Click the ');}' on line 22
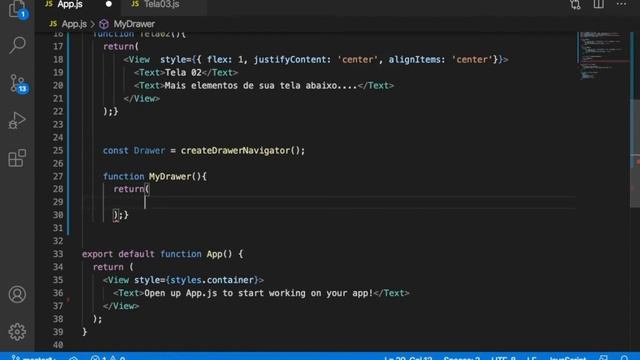Viewport: 640px width, 360px height. (x=111, y=111)
